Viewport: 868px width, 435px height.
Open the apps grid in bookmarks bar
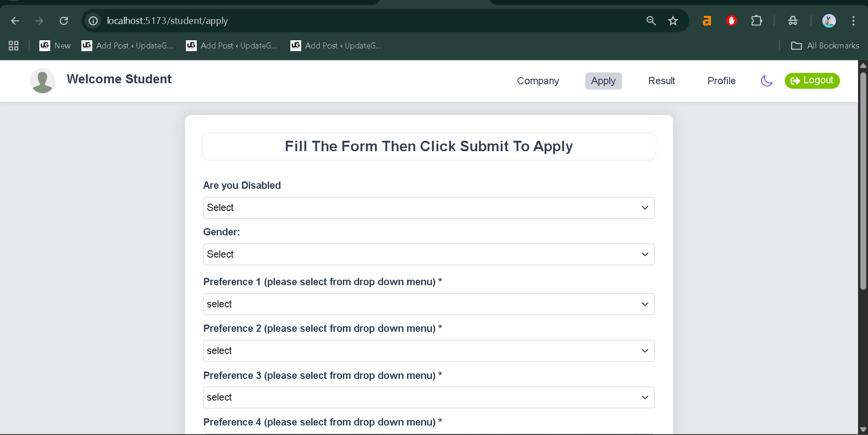pos(14,46)
